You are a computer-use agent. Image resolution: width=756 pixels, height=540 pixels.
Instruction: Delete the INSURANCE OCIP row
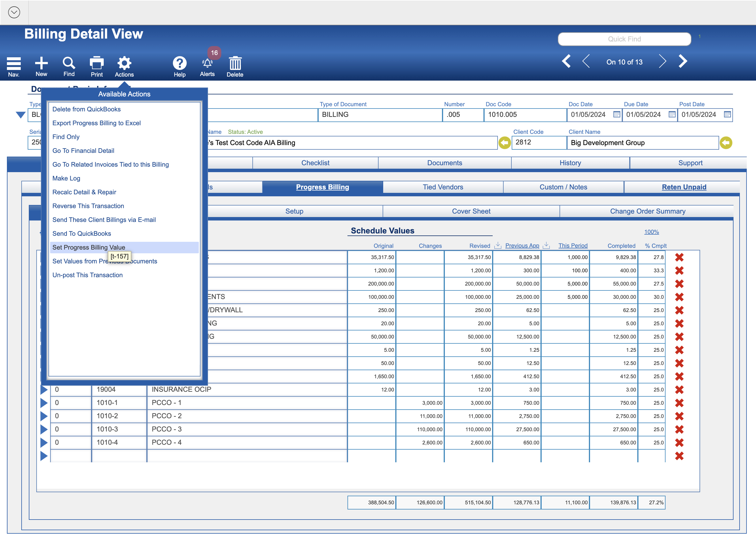coord(679,390)
